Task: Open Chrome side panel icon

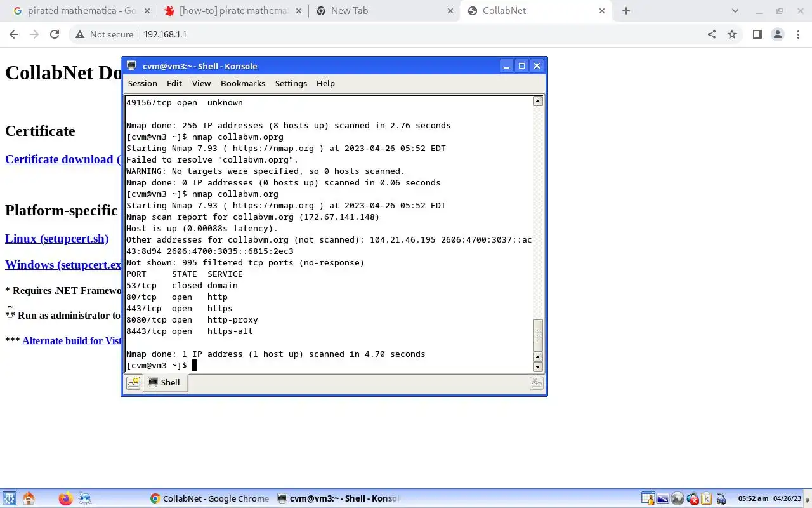Action: pyautogui.click(x=757, y=34)
